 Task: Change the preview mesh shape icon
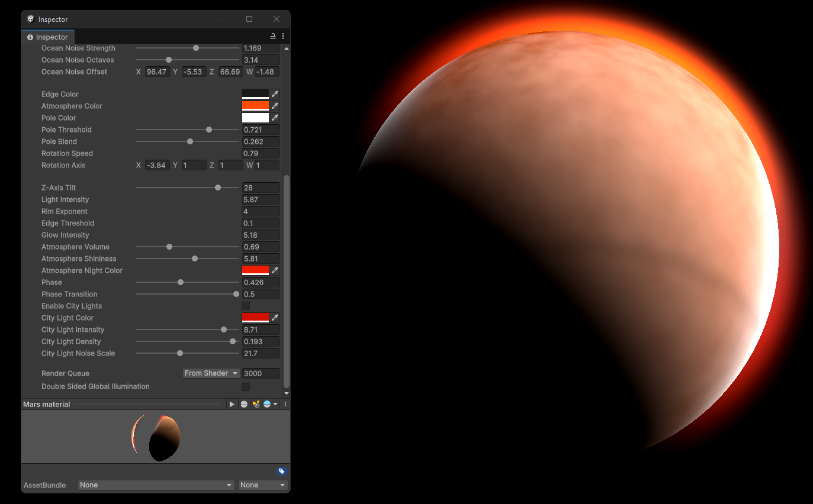click(x=244, y=404)
